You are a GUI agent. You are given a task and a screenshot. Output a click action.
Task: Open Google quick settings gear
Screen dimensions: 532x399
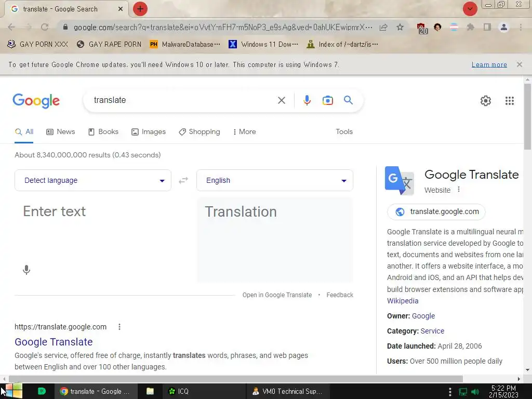pyautogui.click(x=486, y=101)
